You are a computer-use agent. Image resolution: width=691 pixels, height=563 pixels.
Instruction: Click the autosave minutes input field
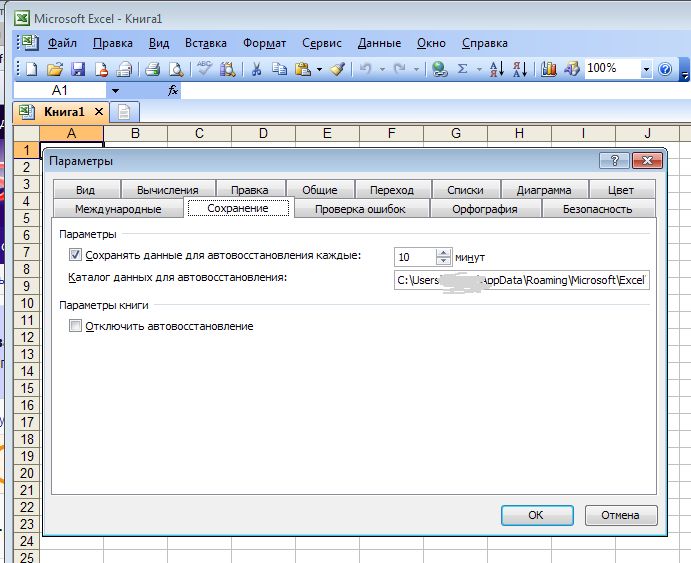pyautogui.click(x=415, y=257)
